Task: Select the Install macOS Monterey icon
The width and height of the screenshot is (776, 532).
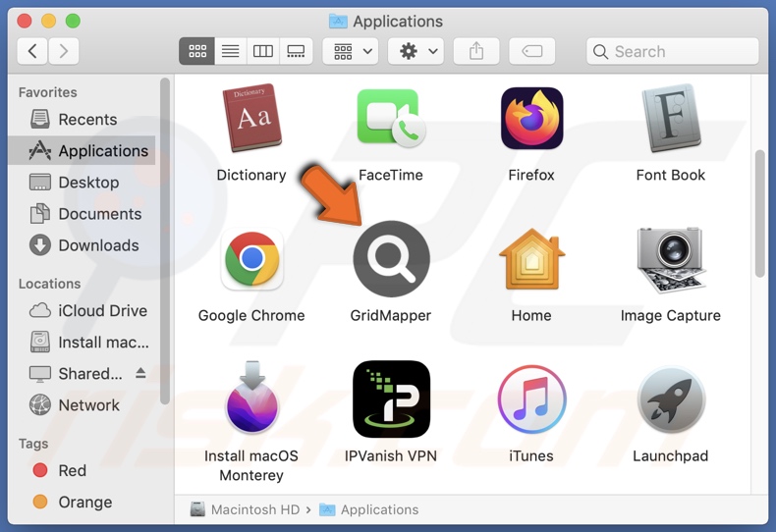Action: pyautogui.click(x=251, y=399)
